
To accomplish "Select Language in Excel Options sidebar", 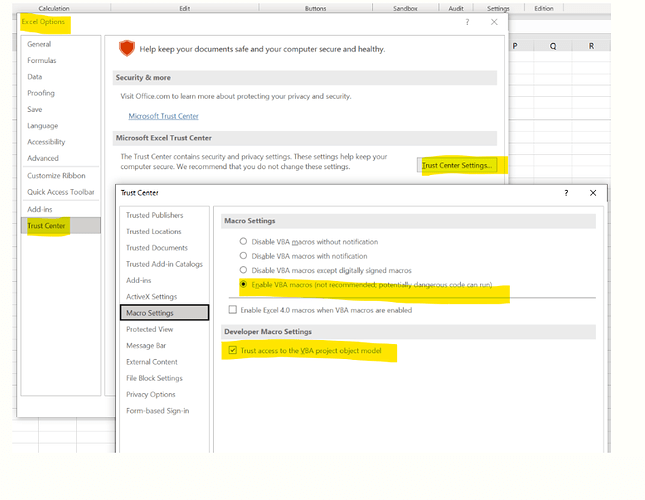I will tap(42, 125).
